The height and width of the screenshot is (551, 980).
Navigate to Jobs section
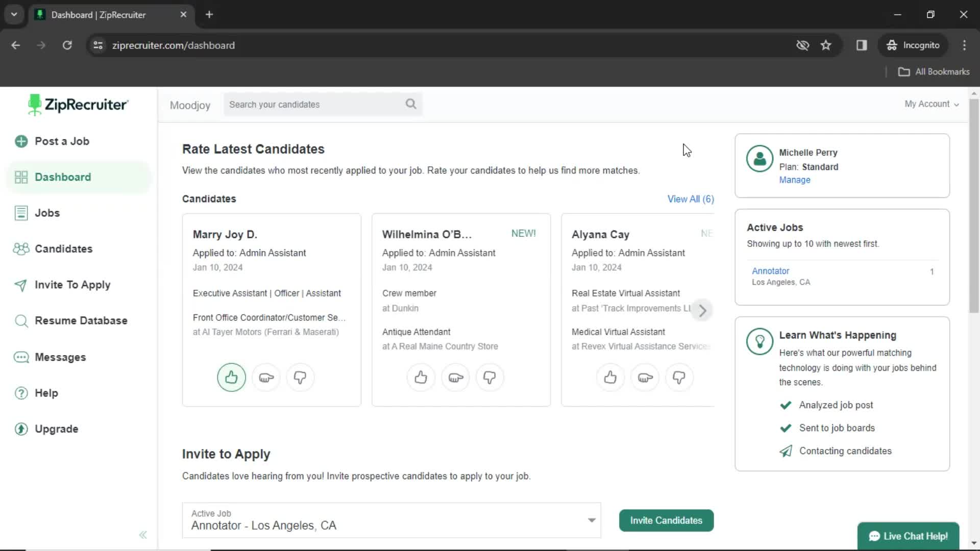pos(47,213)
